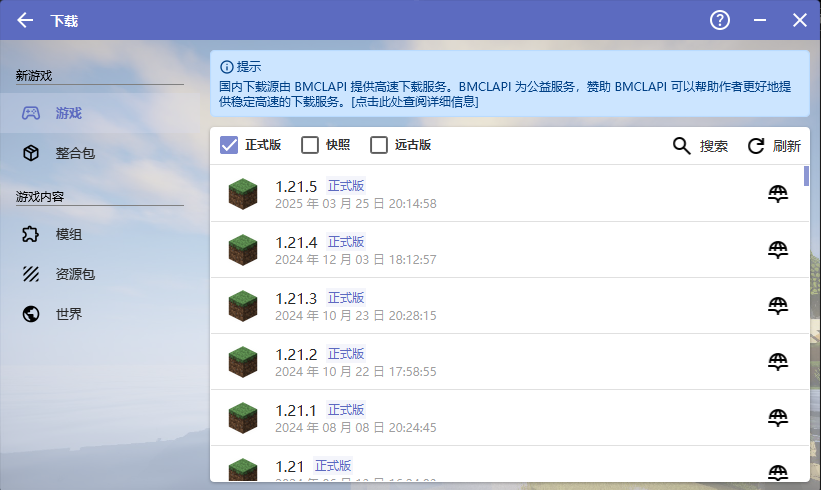Select the 整合包 sidebar item
The image size is (821, 490).
[x=100, y=153]
